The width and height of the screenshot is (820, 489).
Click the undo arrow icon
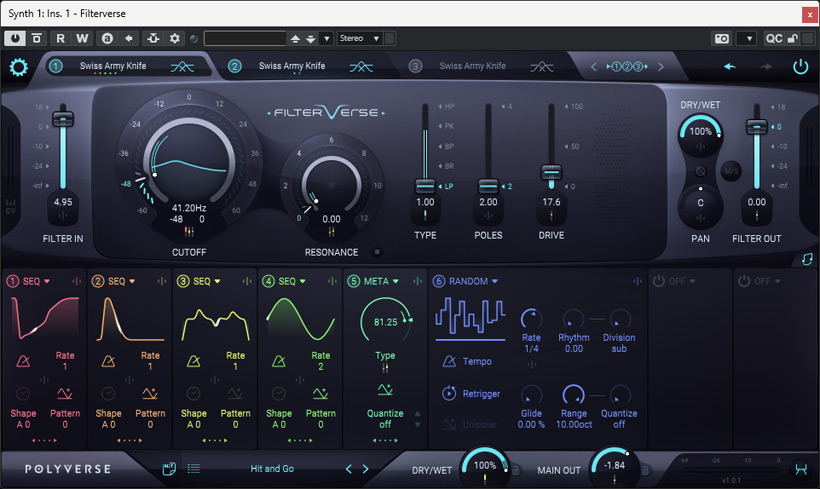[x=730, y=66]
